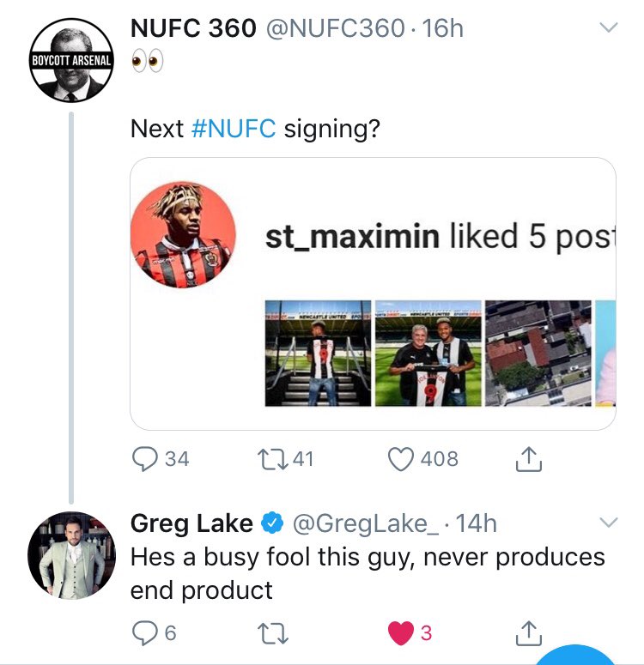This screenshot has width=644, height=665.
Task: Share Greg Lake's reply
Action: [x=529, y=632]
